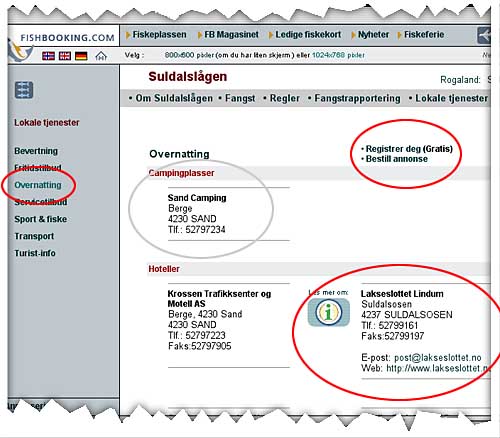The image size is (500, 438).
Task: Open Sport & fiske sidebar link
Action: (x=41, y=219)
